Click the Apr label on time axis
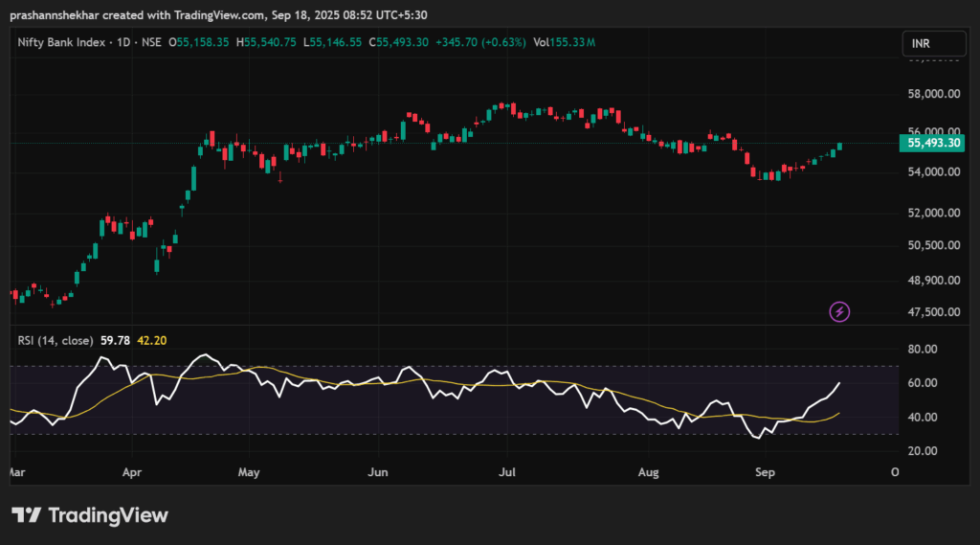Viewport: 980px width, 545px height. click(x=132, y=472)
